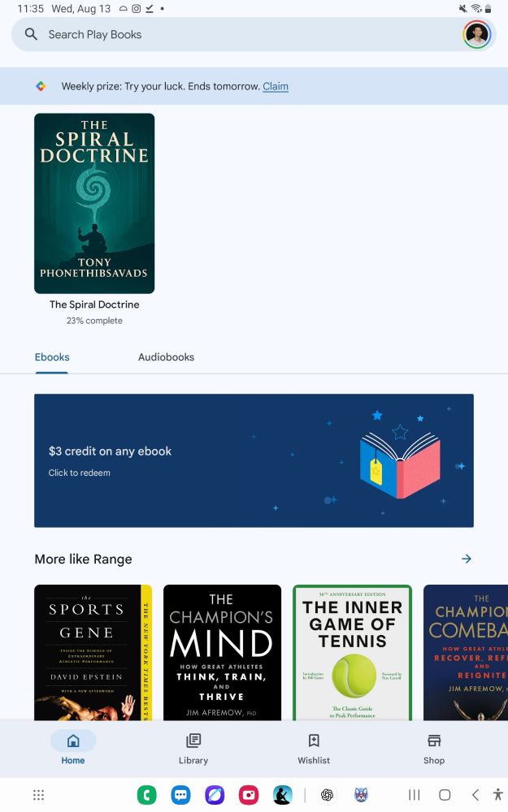Expand More like Range with arrow
This screenshot has height=812, width=508.
point(467,559)
